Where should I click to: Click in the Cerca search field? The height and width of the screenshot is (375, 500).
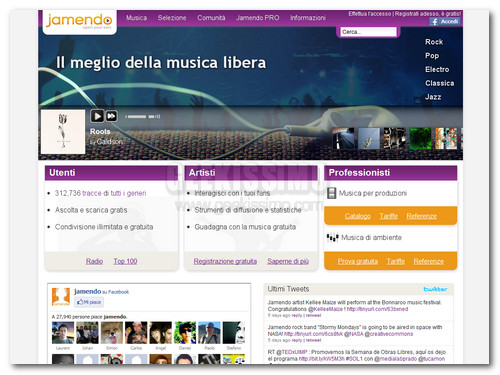368,32
